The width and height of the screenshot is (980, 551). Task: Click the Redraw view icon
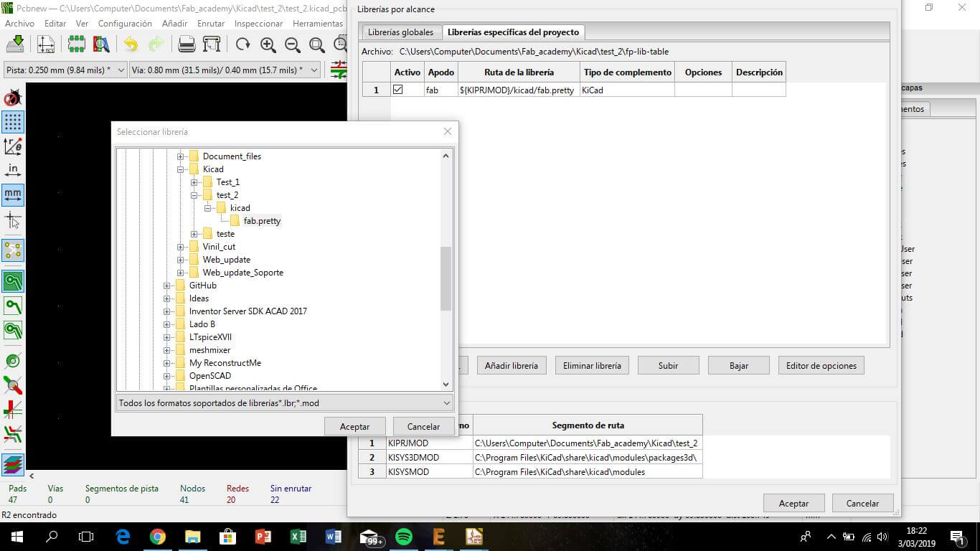243,44
